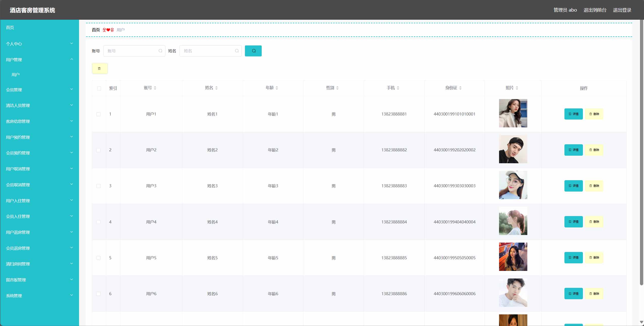Click 首页 breadcrumb link

click(96, 30)
